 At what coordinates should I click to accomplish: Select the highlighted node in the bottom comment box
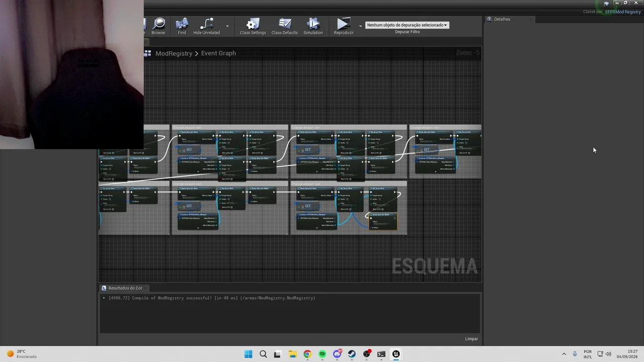click(383, 221)
